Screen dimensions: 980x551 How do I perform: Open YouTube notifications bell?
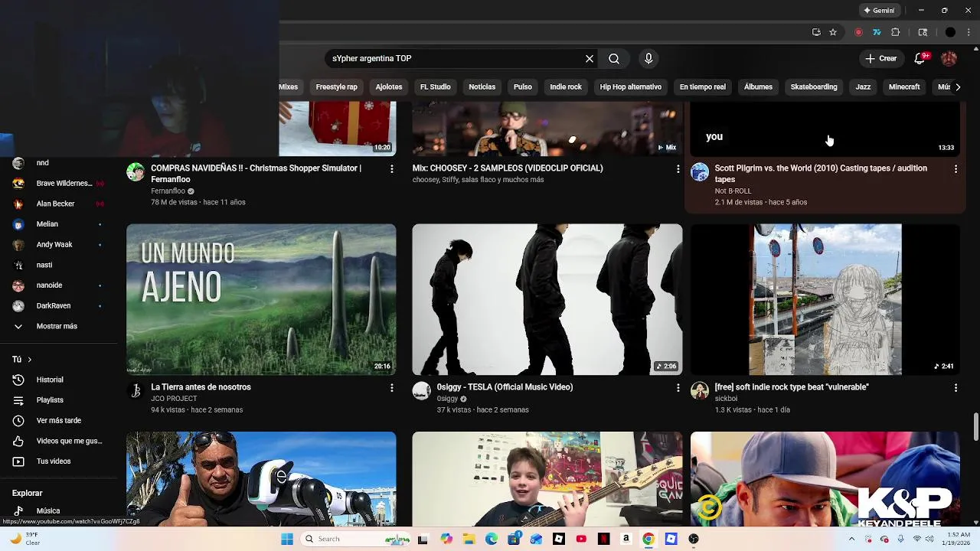click(921, 59)
